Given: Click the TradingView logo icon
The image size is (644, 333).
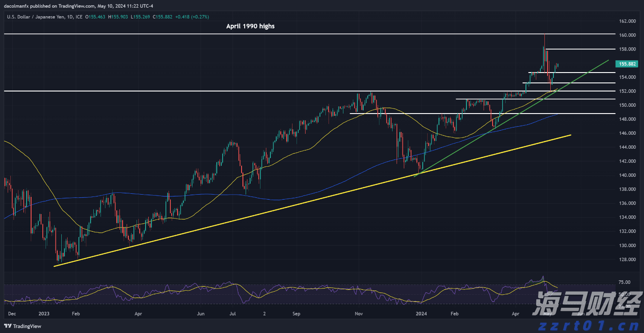Looking at the screenshot, I should pyautogui.click(x=8, y=326).
